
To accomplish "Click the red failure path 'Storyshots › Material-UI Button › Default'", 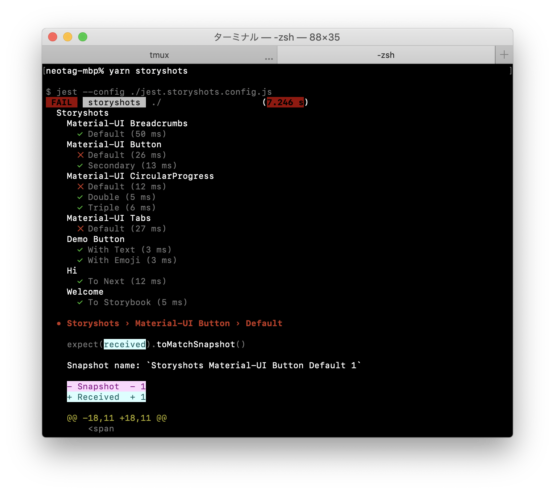I will click(174, 323).
